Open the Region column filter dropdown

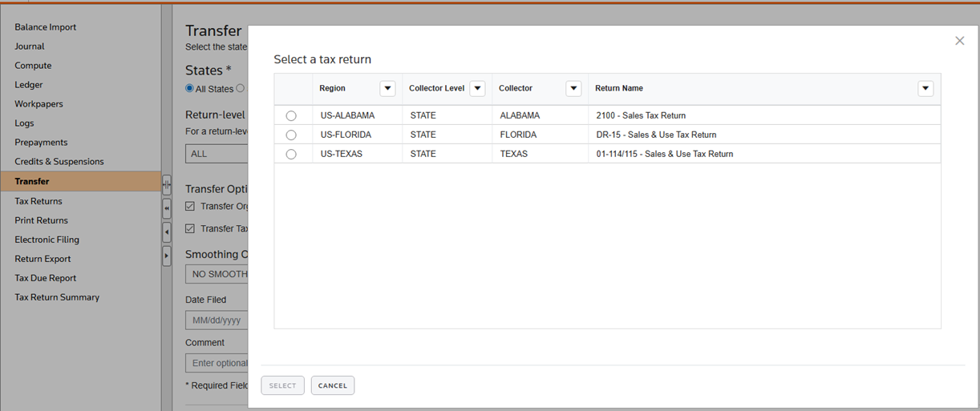[387, 89]
